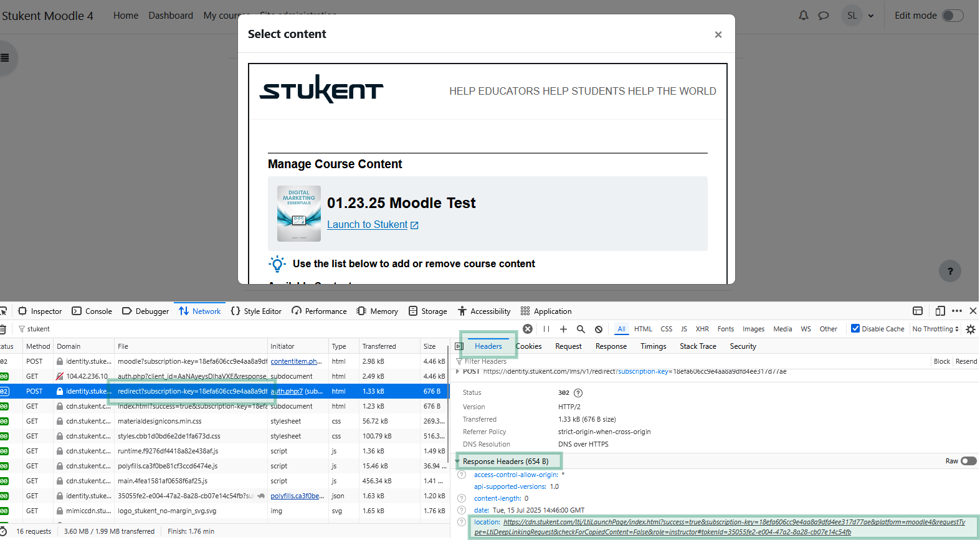This screenshot has height=540, width=980.
Task: Open network search magnifier icon
Action: (581, 329)
